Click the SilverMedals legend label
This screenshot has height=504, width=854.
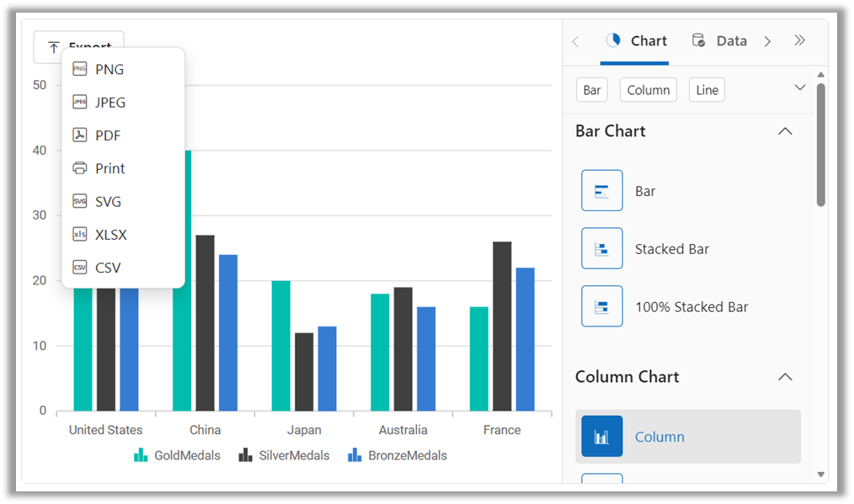pos(294,455)
